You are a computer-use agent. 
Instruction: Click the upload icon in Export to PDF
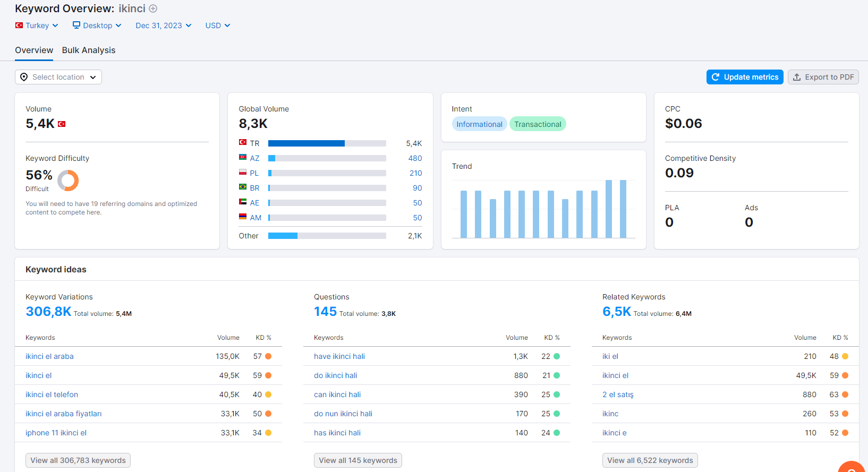point(797,77)
